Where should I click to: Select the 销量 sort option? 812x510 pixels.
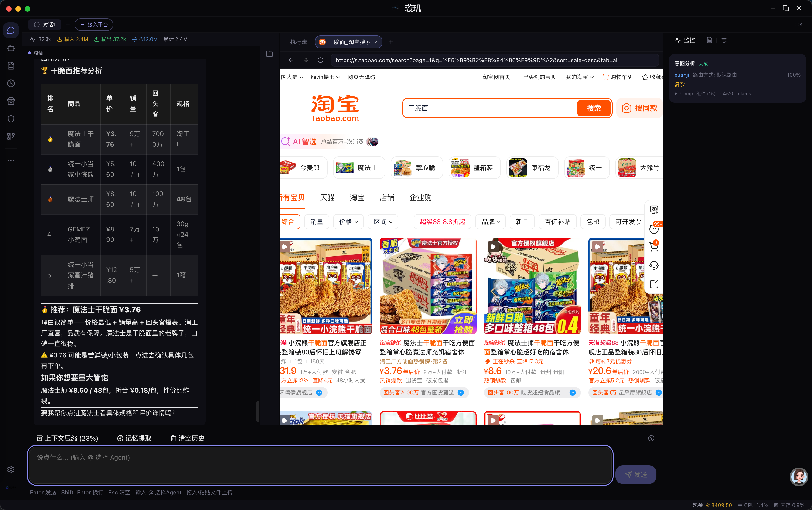click(317, 221)
